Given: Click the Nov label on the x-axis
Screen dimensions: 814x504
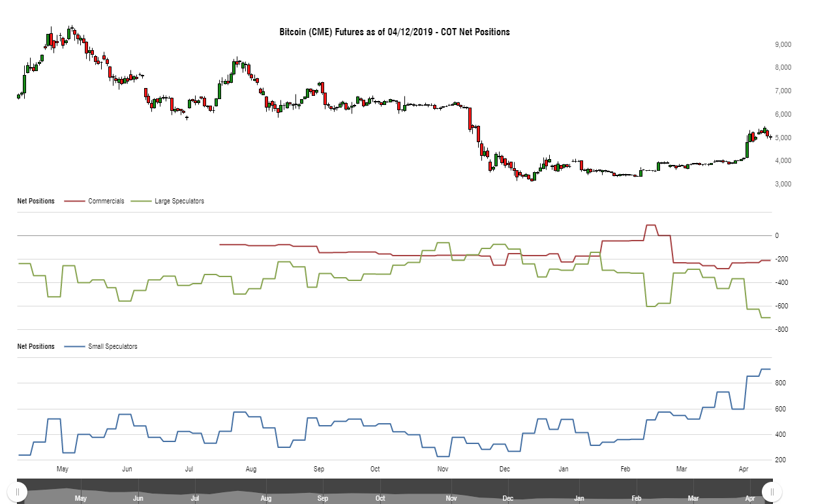Looking at the screenshot, I should (x=443, y=469).
